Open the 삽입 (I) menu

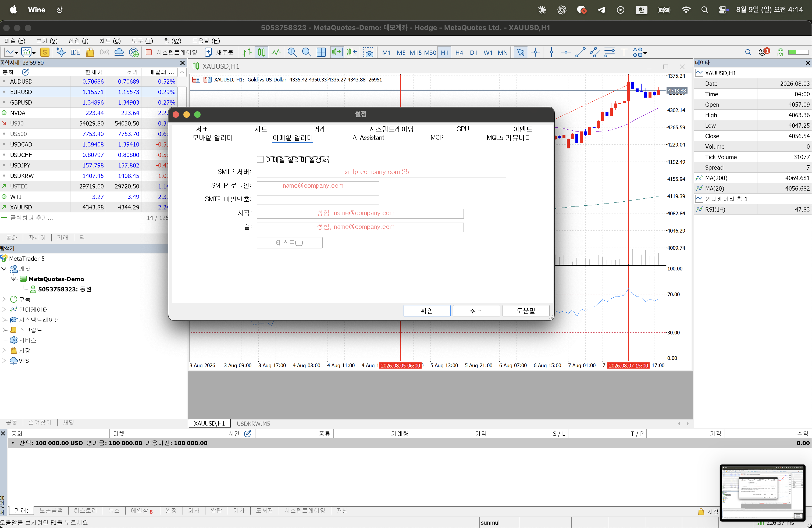(79, 41)
